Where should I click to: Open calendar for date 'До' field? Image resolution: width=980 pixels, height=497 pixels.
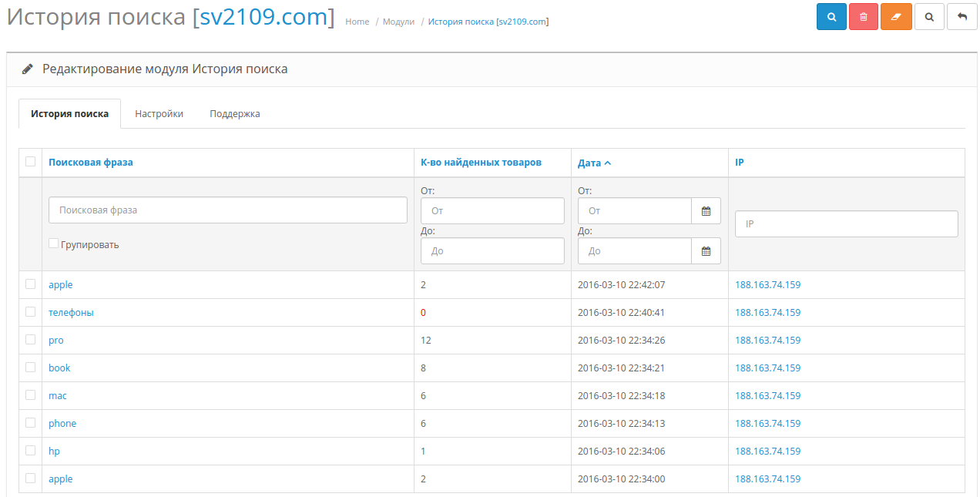tap(706, 250)
